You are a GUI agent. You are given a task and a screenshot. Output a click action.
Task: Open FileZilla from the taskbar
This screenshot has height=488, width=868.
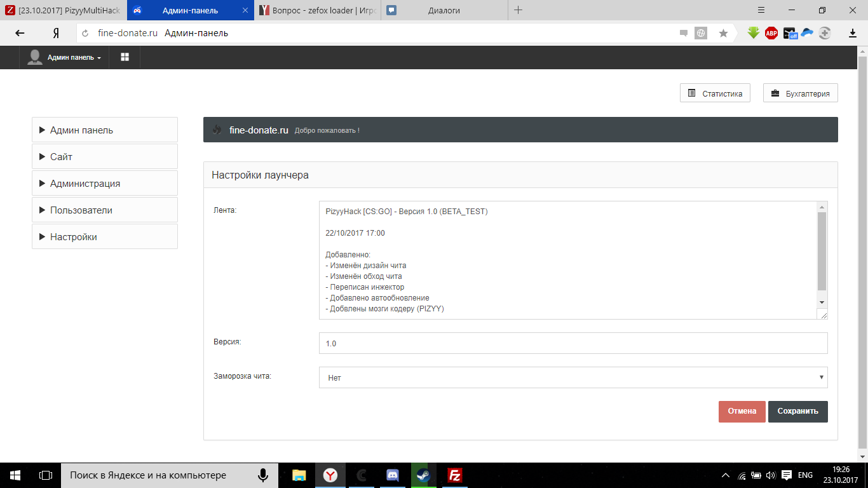point(454,475)
